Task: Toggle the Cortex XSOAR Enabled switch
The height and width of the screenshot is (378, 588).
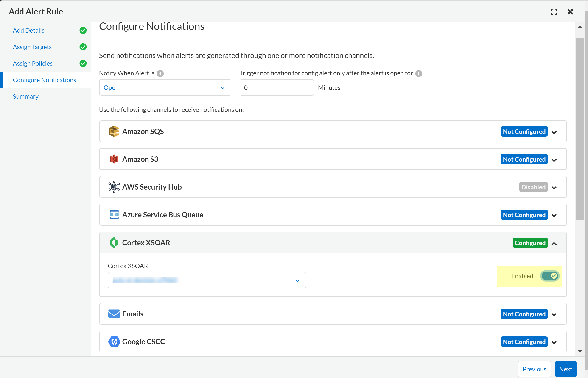Action: pyautogui.click(x=550, y=276)
